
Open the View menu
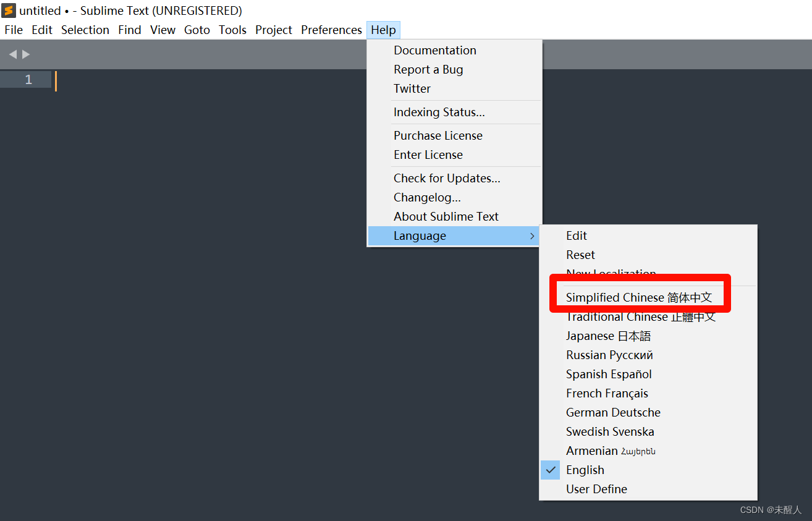[x=163, y=30]
